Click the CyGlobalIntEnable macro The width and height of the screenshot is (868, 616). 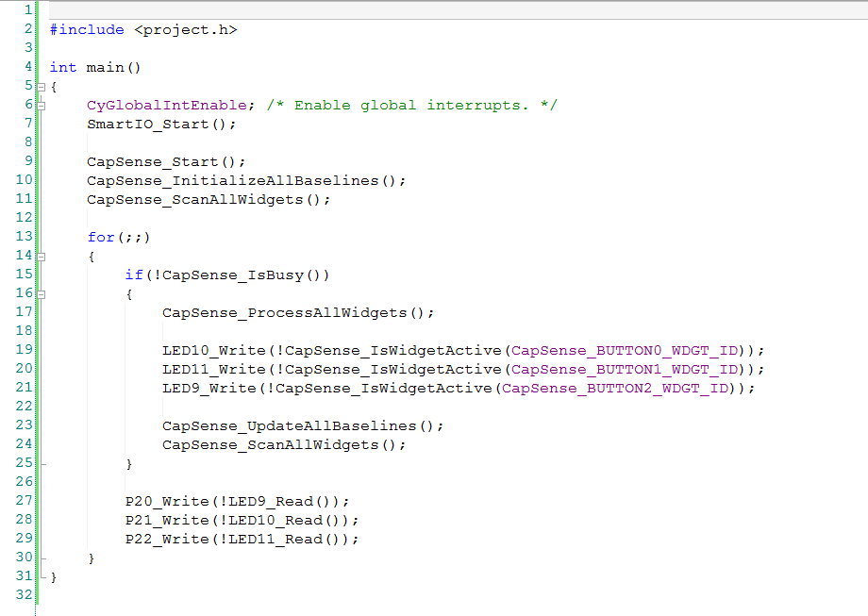click(166, 105)
